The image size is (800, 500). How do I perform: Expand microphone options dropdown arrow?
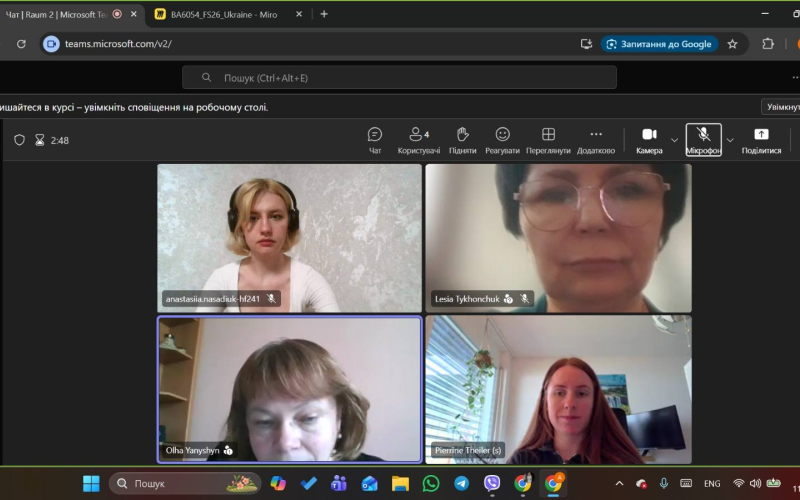click(x=730, y=140)
